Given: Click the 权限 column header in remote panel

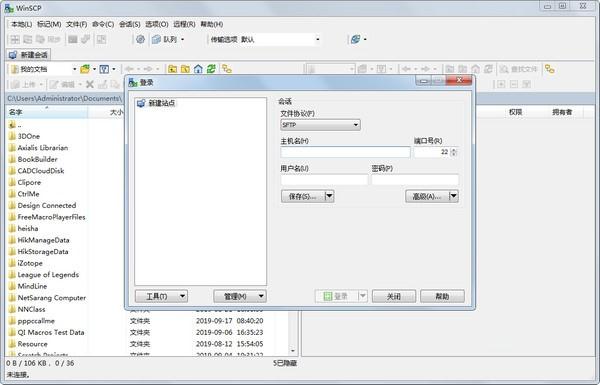Looking at the screenshot, I should click(515, 112).
